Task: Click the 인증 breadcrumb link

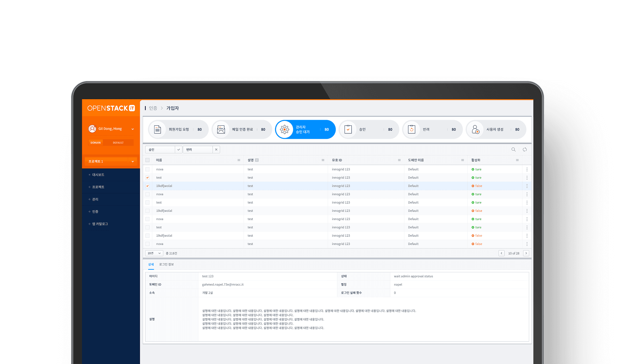Action: [153, 108]
